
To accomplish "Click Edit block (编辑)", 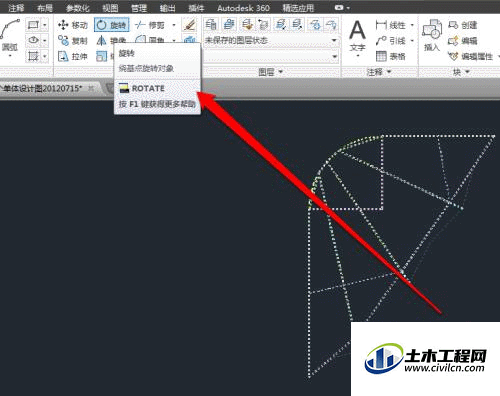I will tap(463, 41).
